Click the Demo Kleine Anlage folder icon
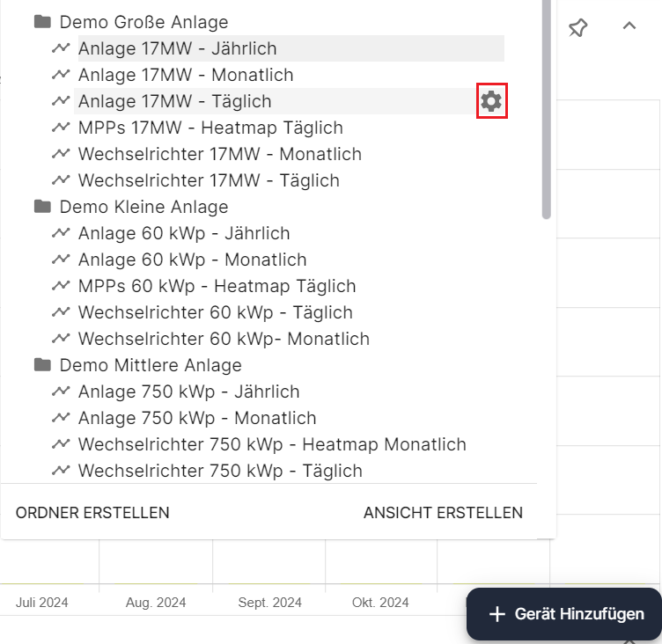Image resolution: width=662 pixels, height=644 pixels. (41, 207)
